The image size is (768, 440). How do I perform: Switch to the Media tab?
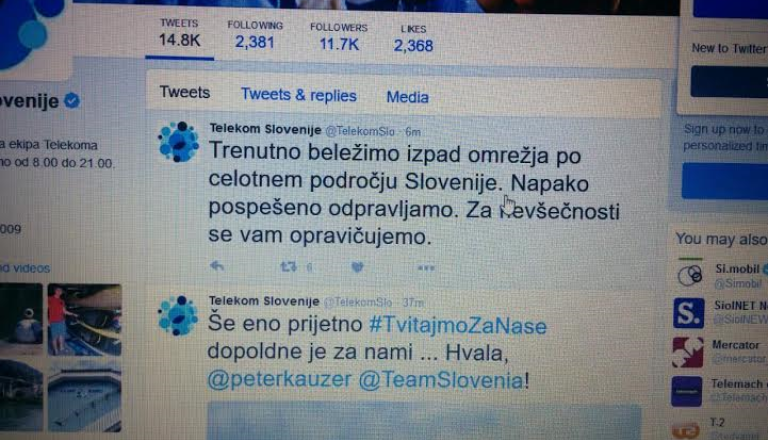[407, 97]
